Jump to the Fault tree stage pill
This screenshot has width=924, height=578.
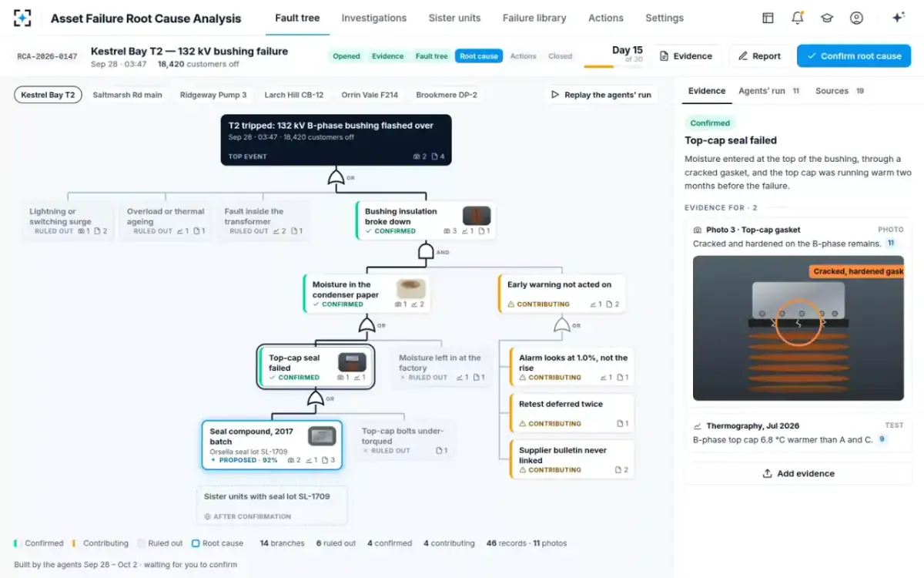pyautogui.click(x=431, y=56)
